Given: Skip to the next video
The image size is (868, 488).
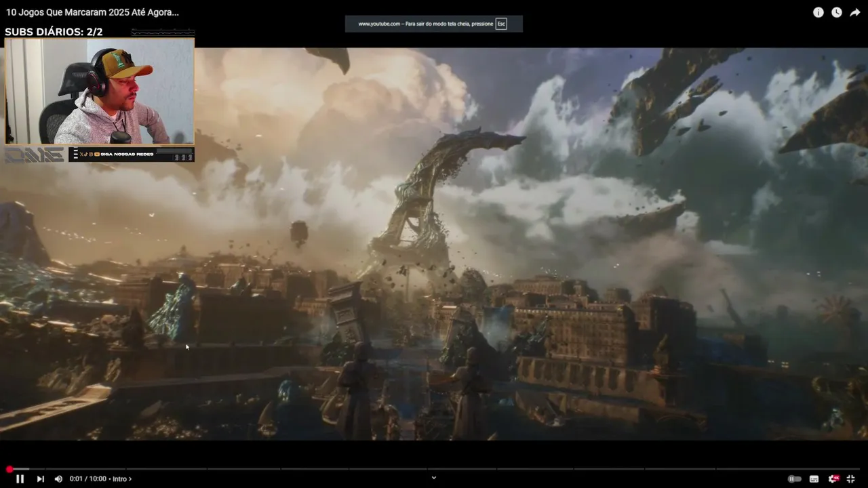Looking at the screenshot, I should (x=40, y=479).
